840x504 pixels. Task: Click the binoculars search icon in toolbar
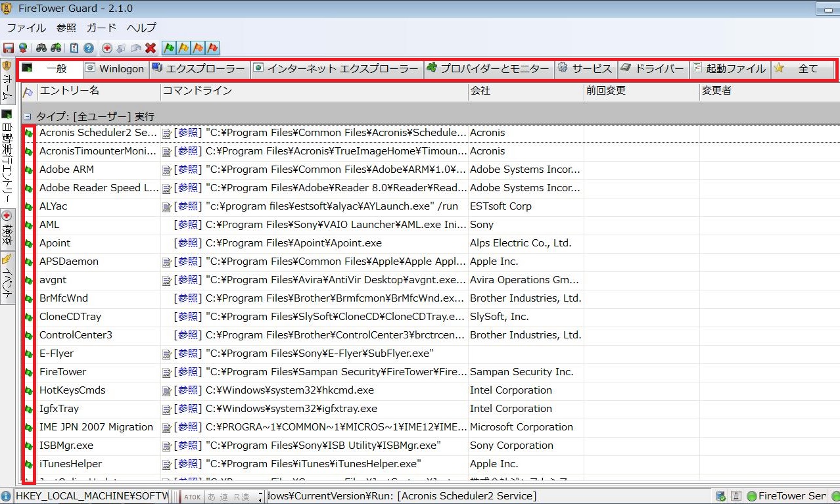pos(41,48)
